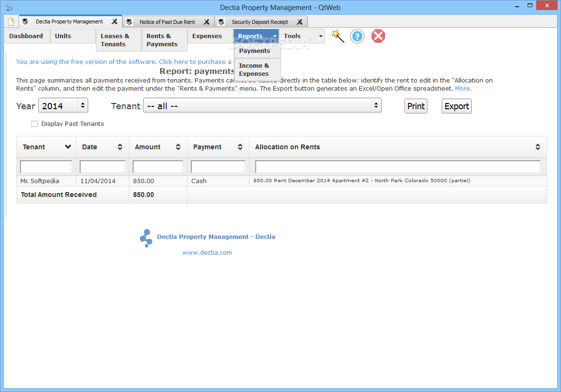Click the Dectia Property Management - Dectia footer link
This screenshot has width=561, height=392.
(x=216, y=237)
